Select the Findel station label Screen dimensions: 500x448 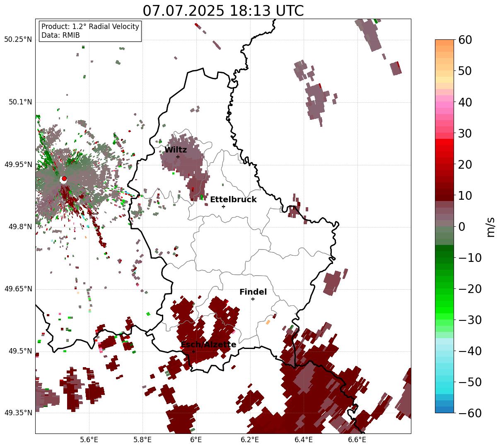(253, 292)
